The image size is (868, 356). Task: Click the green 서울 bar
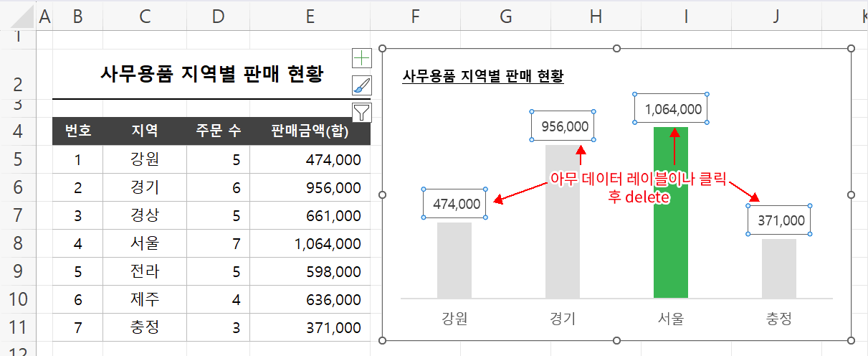pyautogui.click(x=671, y=212)
